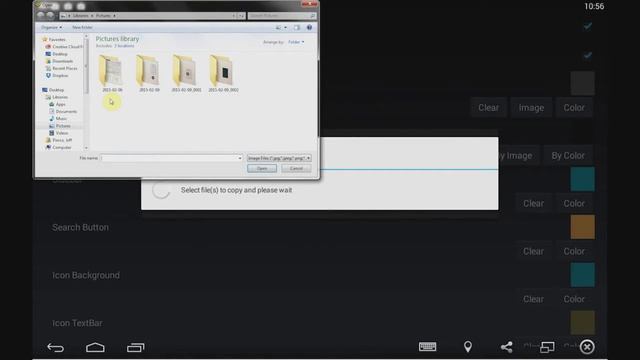Toggle the second checkmark setting
Screen dimensions: 640x360
[587, 55]
